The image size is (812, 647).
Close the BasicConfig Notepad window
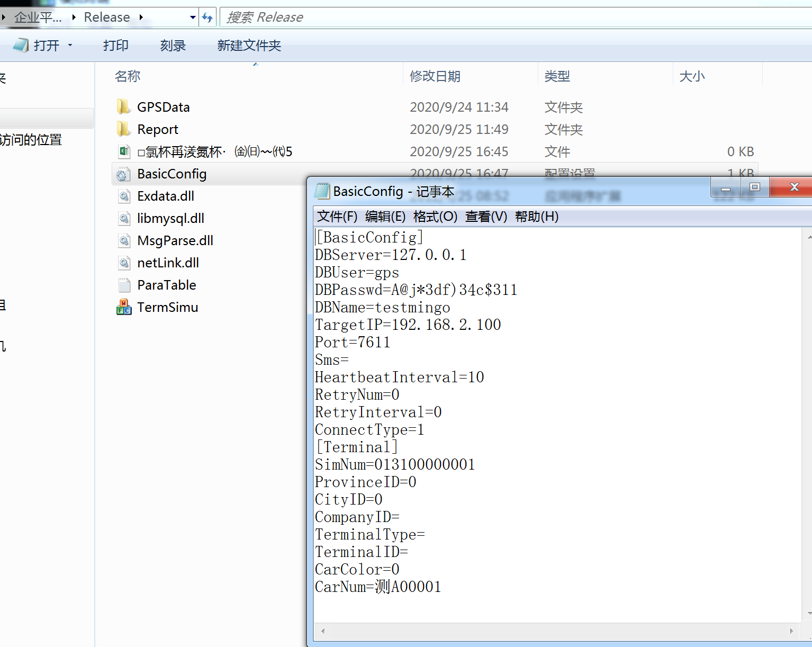pyautogui.click(x=792, y=187)
